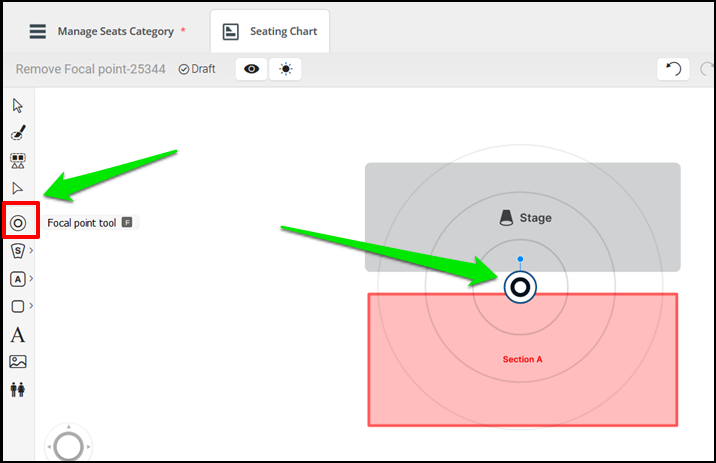Choose the seat labeling tool
Viewport: 716px width, 463px height.
coord(18,161)
